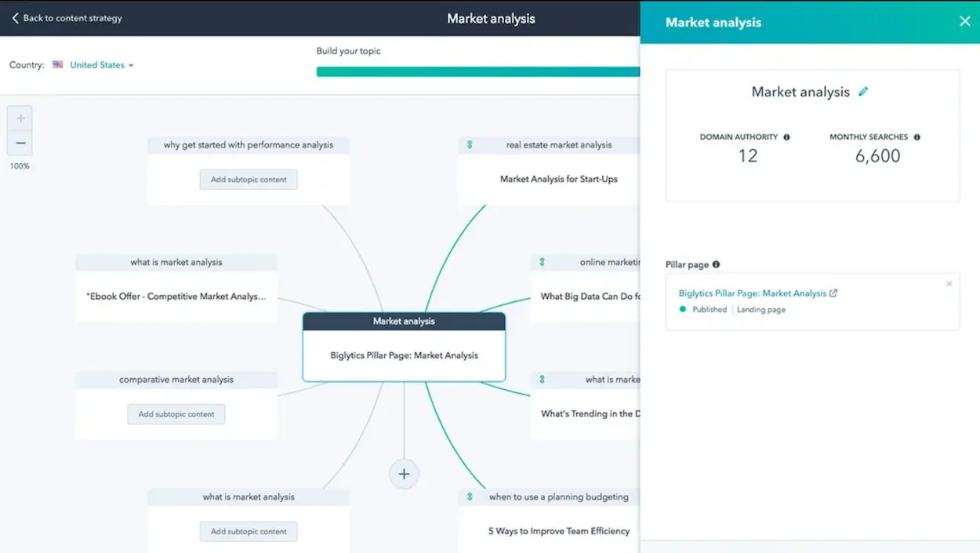Remove the attached pillar page with the X
Viewport: 980px width, 553px height.
pos(949,283)
